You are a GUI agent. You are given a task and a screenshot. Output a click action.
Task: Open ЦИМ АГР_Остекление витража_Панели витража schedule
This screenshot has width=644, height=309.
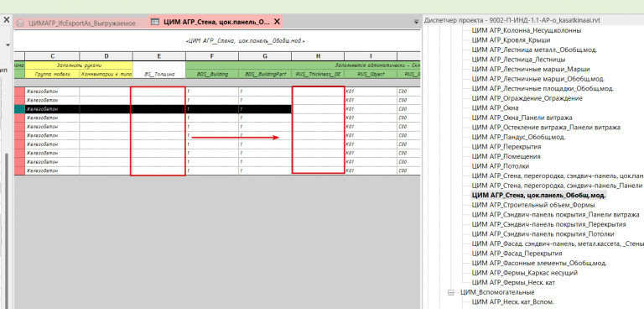coord(546,128)
